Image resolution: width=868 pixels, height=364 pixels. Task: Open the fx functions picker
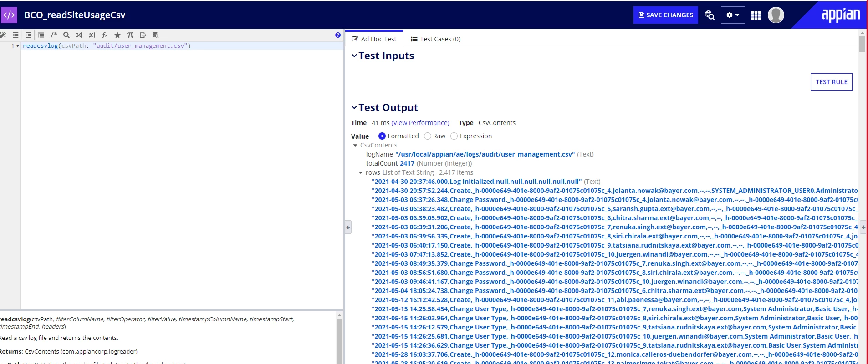(x=105, y=35)
